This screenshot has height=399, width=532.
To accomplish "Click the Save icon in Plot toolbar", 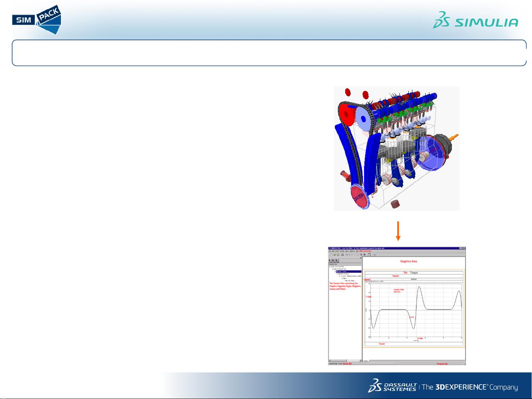I will [338, 255].
